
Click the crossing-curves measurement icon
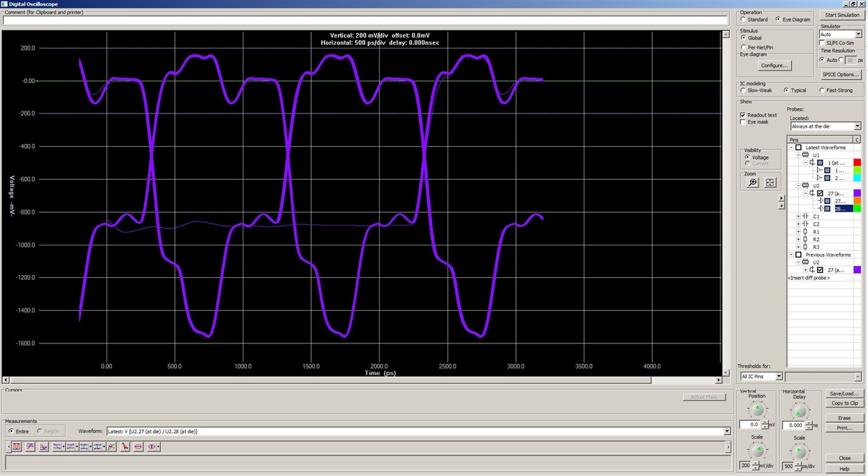(x=111, y=446)
